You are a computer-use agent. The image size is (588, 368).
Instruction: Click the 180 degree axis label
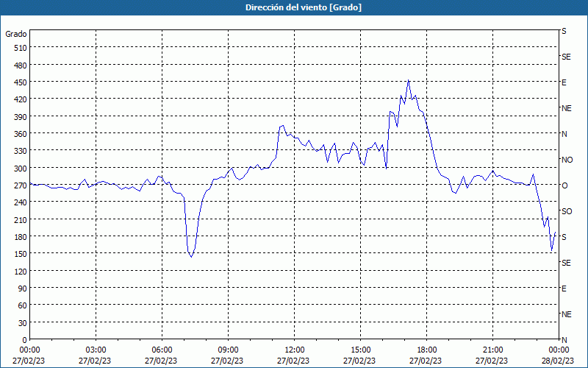point(21,237)
